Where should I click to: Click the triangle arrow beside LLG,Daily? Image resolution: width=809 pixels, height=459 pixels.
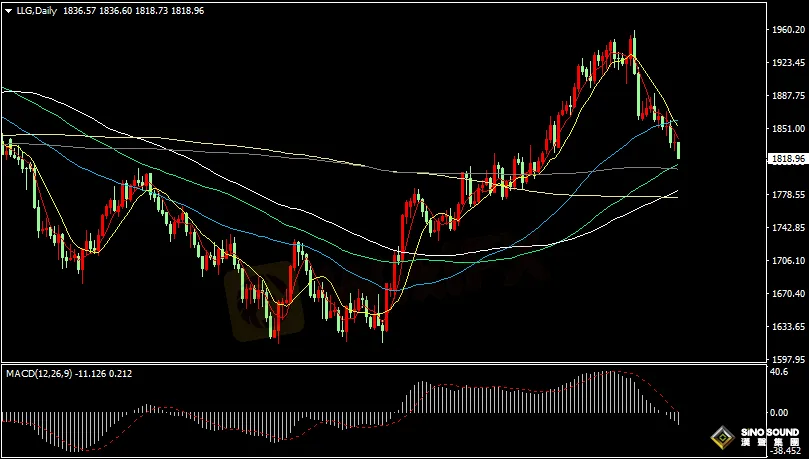point(7,9)
